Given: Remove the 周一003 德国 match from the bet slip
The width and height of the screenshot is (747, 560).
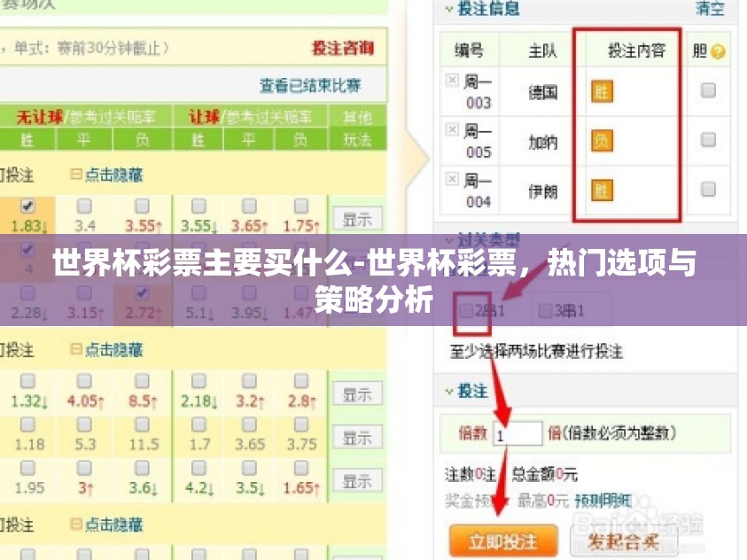Looking at the screenshot, I should [x=452, y=80].
